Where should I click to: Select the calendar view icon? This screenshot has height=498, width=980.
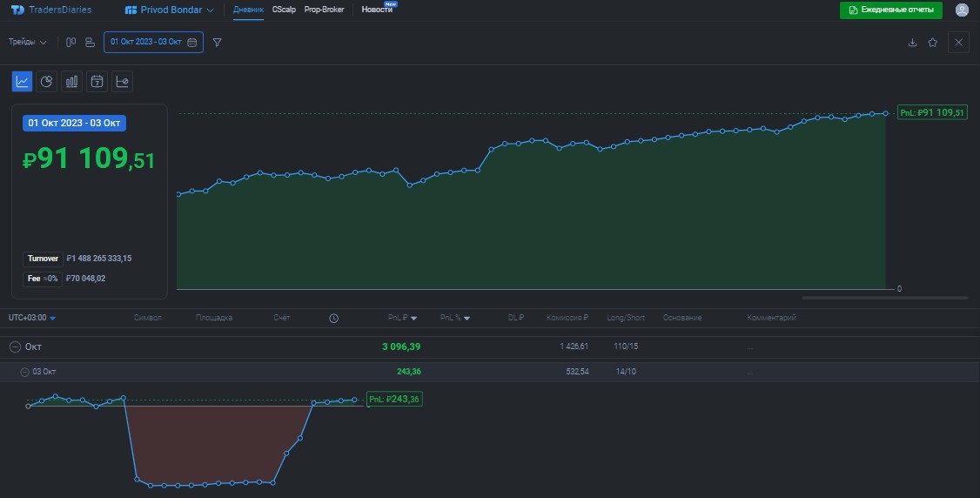97,81
